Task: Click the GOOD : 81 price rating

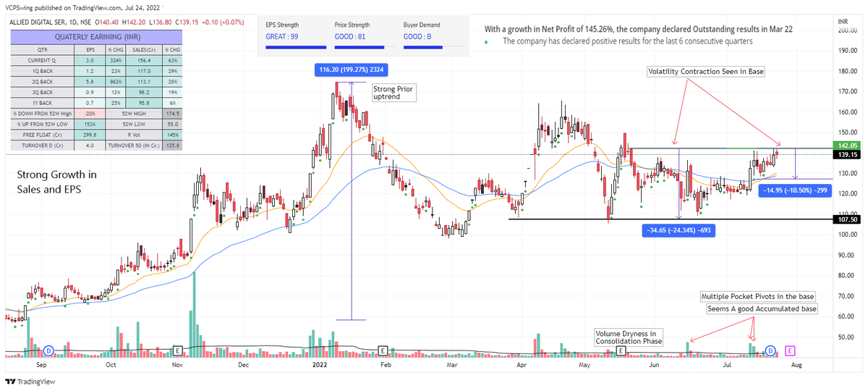Action: 352,36
